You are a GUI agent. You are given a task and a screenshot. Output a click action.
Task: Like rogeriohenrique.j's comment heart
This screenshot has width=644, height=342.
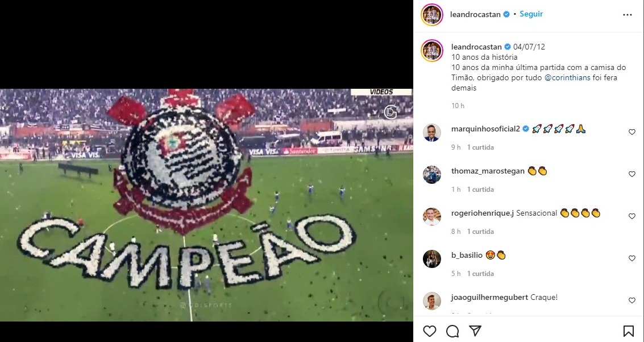(632, 216)
